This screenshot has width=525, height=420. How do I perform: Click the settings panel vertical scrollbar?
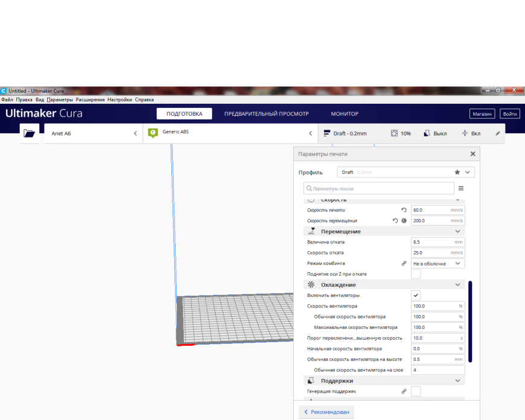point(470,322)
